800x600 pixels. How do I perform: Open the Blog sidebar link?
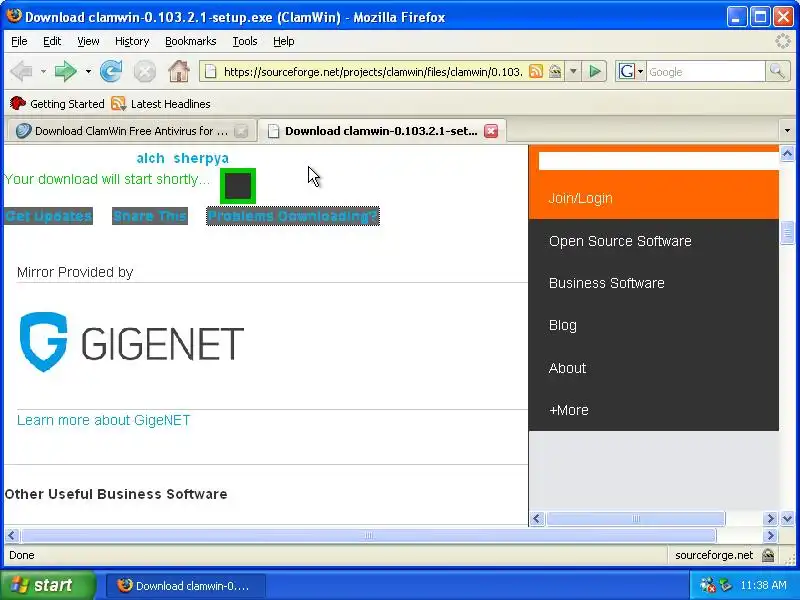pos(563,325)
